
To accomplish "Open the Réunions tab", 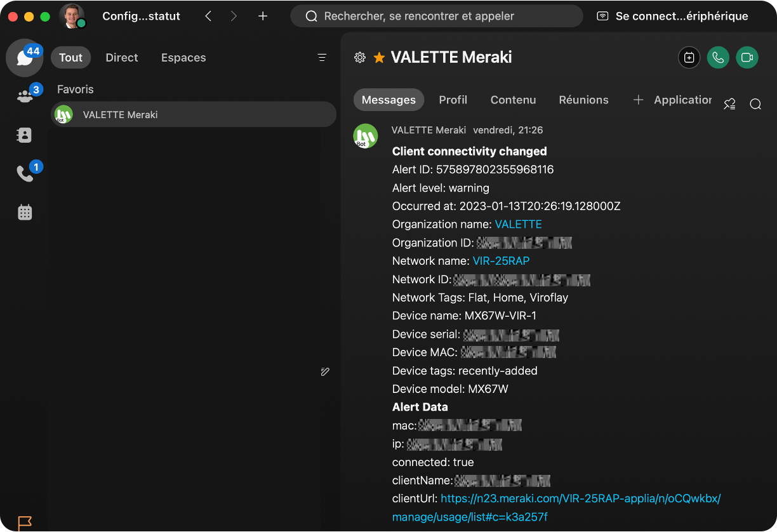I will point(583,100).
